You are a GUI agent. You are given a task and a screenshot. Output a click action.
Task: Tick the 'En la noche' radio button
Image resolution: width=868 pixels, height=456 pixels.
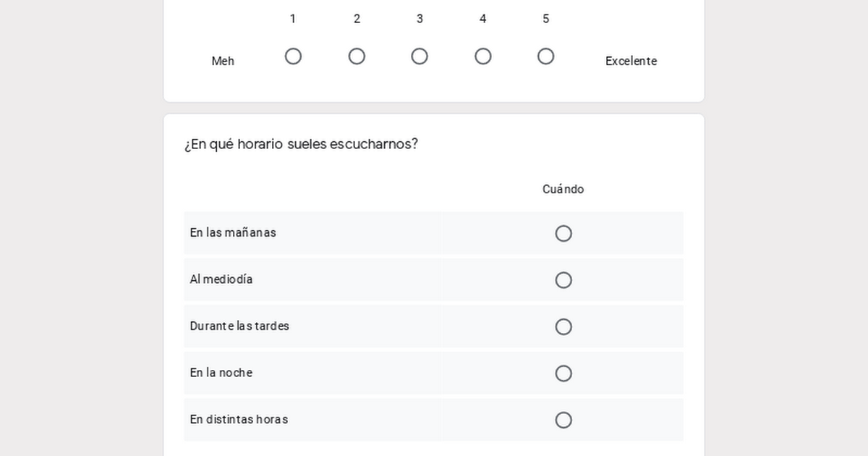tap(563, 373)
